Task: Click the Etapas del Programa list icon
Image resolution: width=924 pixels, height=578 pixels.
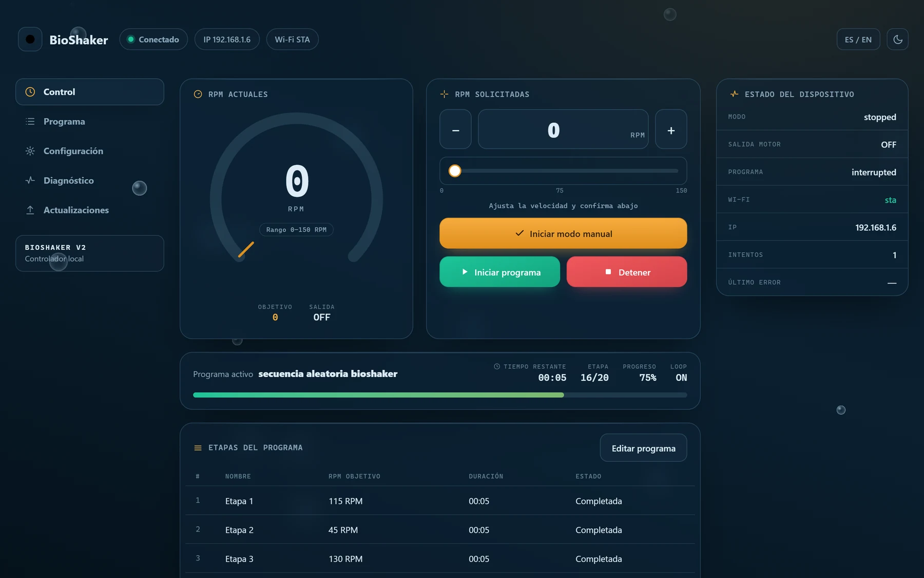Action: 198,448
